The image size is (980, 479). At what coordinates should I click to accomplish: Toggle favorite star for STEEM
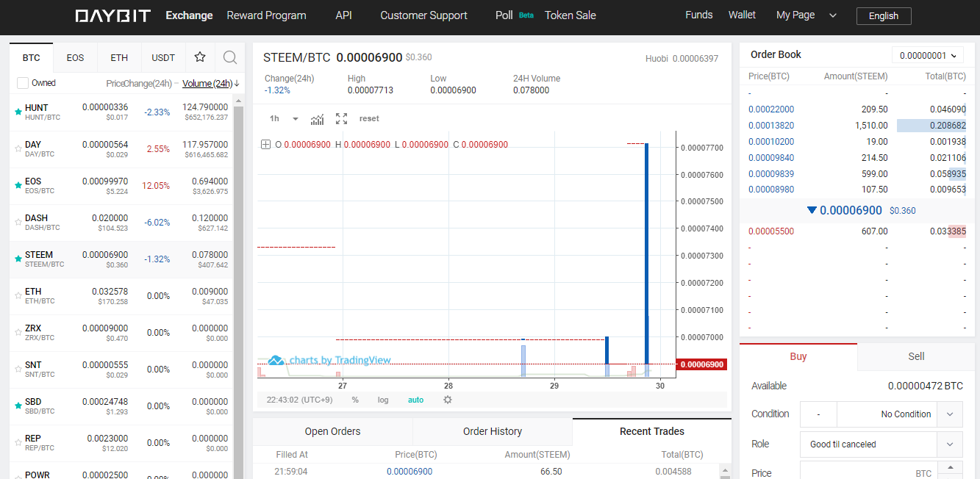[18, 259]
